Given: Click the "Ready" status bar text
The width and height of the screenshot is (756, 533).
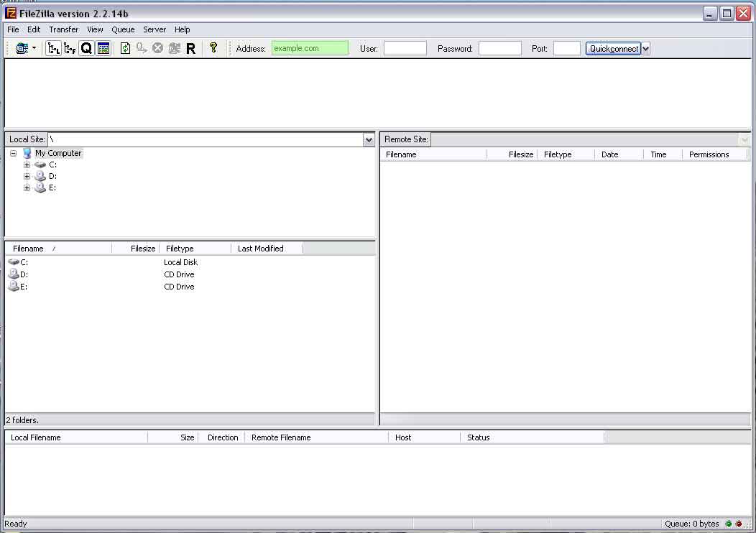Looking at the screenshot, I should [x=15, y=524].
